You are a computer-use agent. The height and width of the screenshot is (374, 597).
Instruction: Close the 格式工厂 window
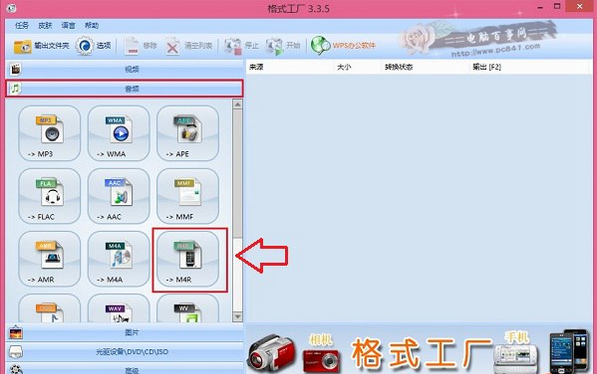[579, 6]
